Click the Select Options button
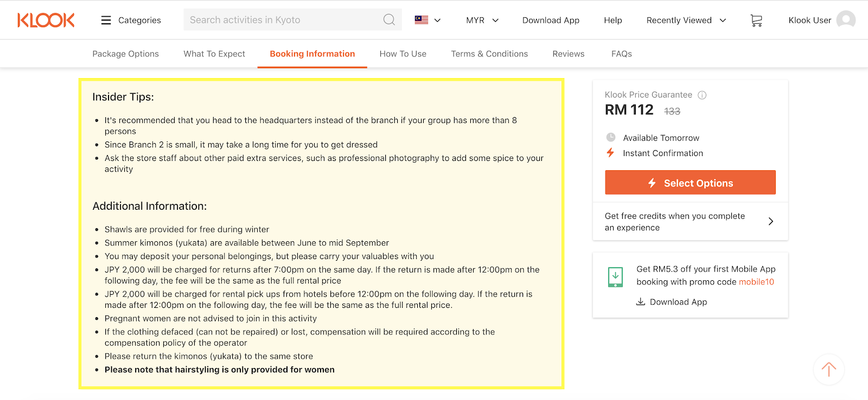Screen dimensions: 868x400 pyautogui.click(x=690, y=183)
